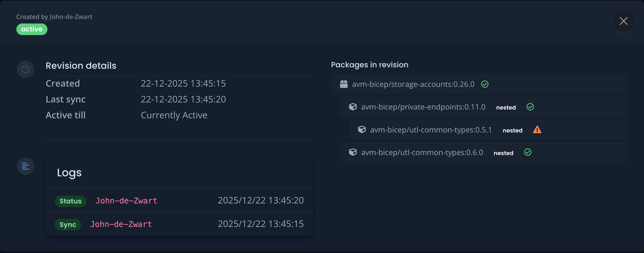Toggle the Sync label in Logs
This screenshot has height=253, width=644.
68,224
